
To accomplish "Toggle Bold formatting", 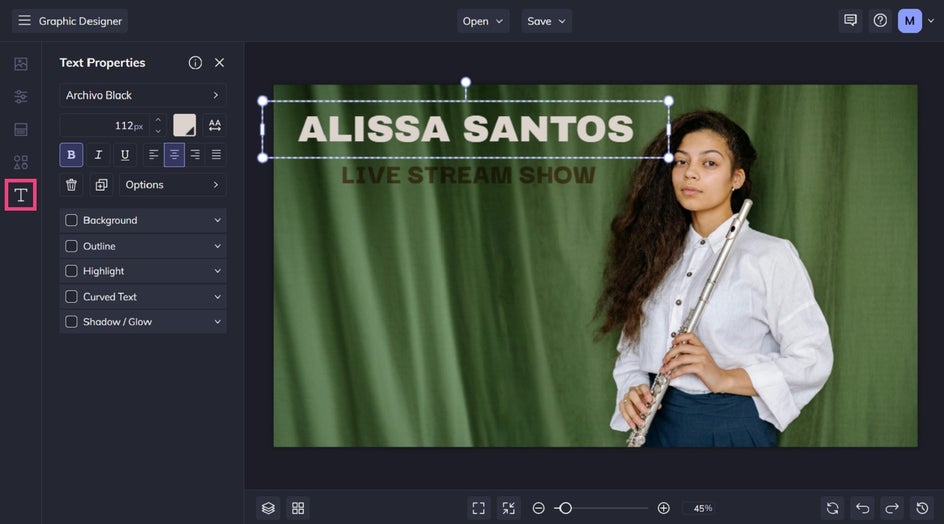I will coord(71,155).
